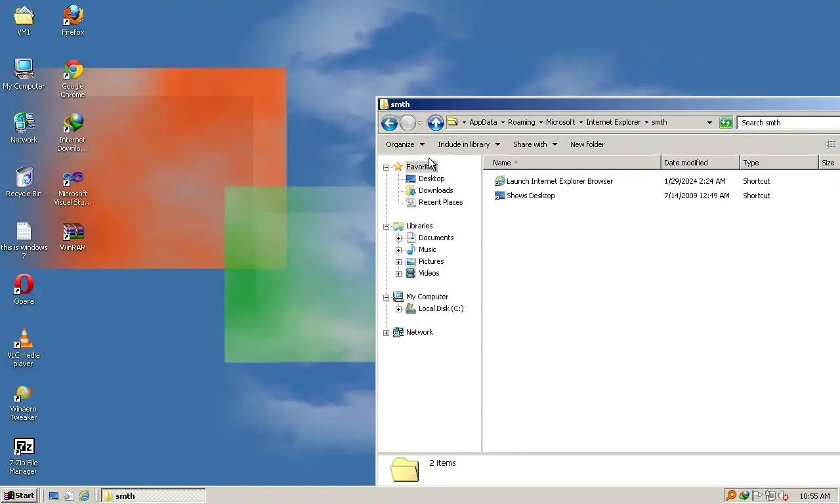
Task: Select the Pictures library icon
Action: [411, 261]
